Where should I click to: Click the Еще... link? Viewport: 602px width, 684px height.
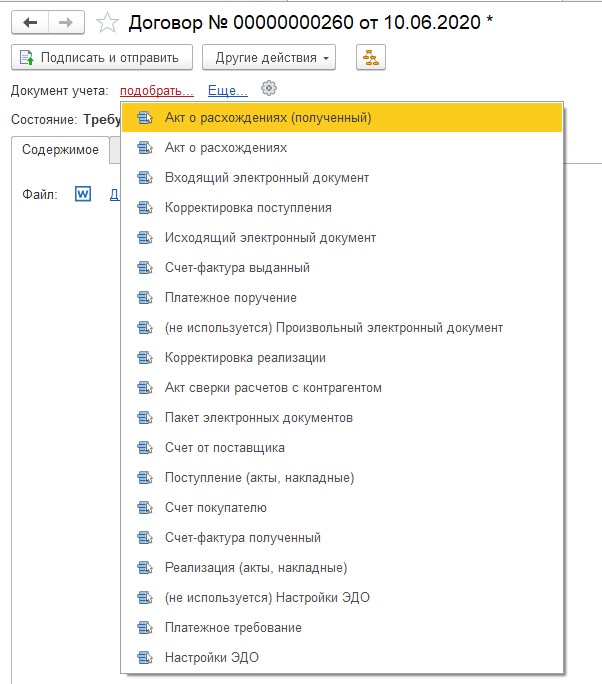[x=228, y=91]
